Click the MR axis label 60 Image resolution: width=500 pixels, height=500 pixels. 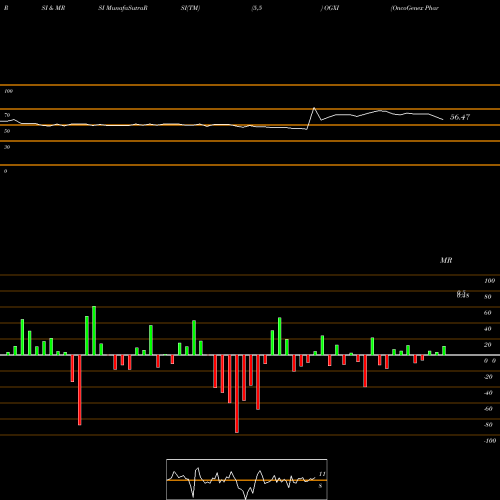tap(488, 313)
